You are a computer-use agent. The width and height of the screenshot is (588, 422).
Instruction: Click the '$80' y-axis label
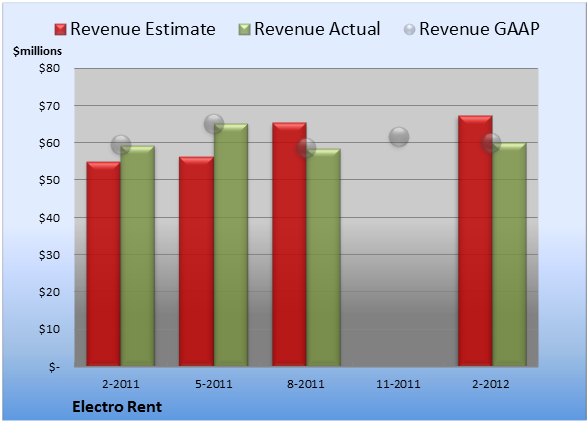[49, 68]
